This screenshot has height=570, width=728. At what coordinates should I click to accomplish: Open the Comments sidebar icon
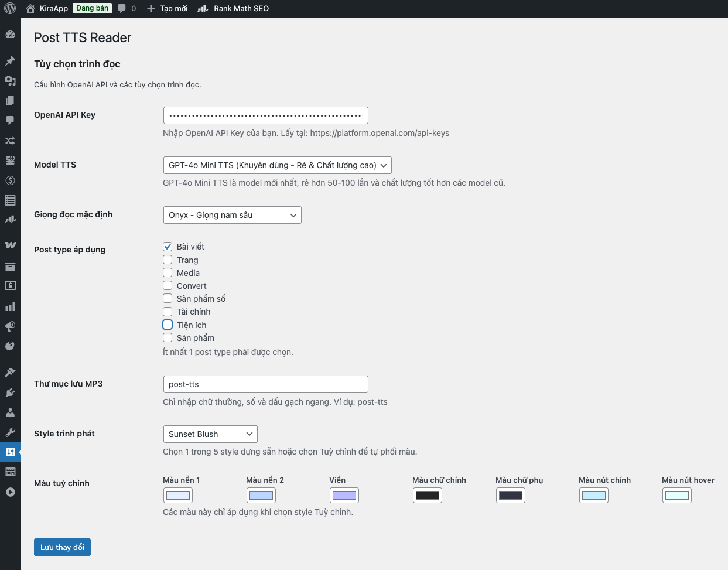click(x=10, y=121)
